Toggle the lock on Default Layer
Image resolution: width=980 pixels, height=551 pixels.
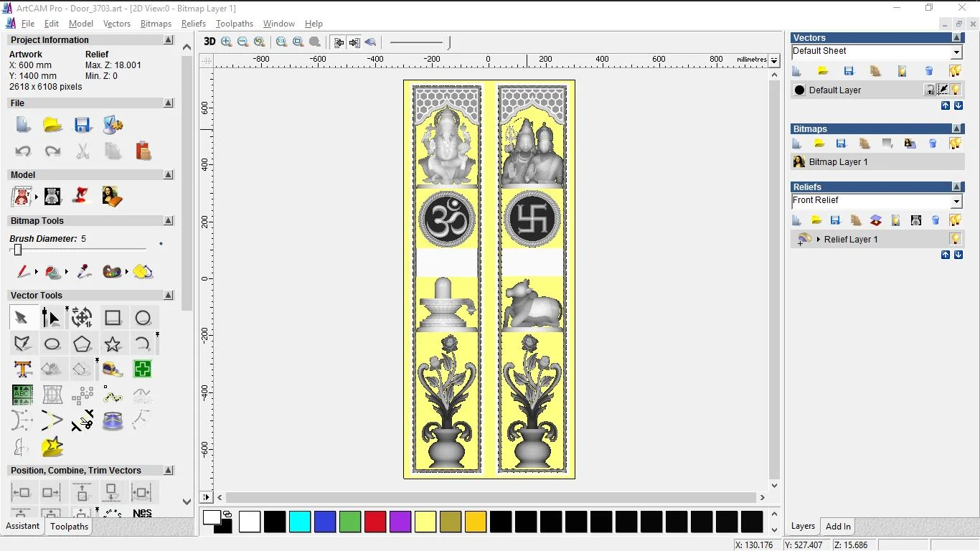pyautogui.click(x=929, y=90)
